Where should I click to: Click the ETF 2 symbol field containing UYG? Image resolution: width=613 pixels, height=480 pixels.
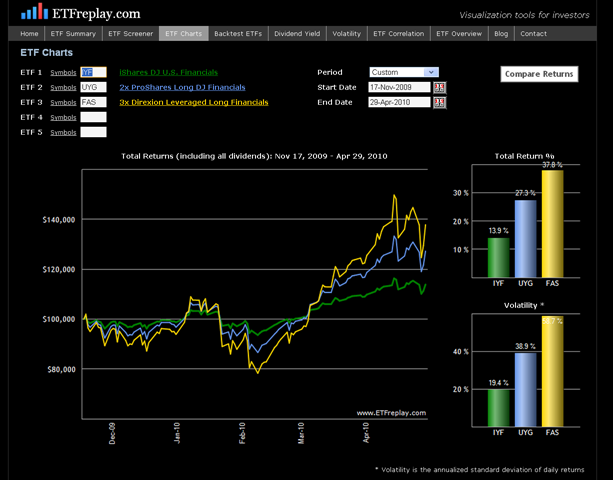(x=93, y=88)
